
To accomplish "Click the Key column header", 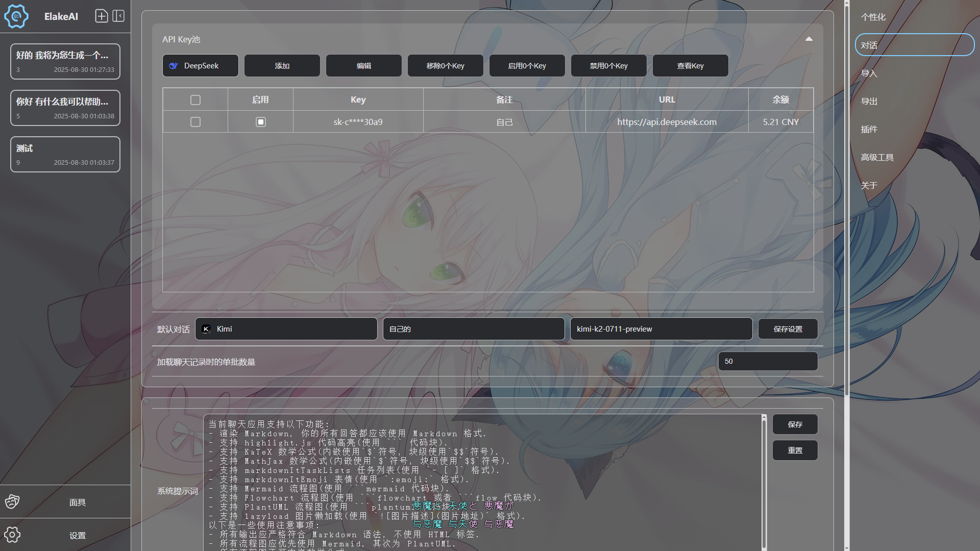I will point(358,100).
